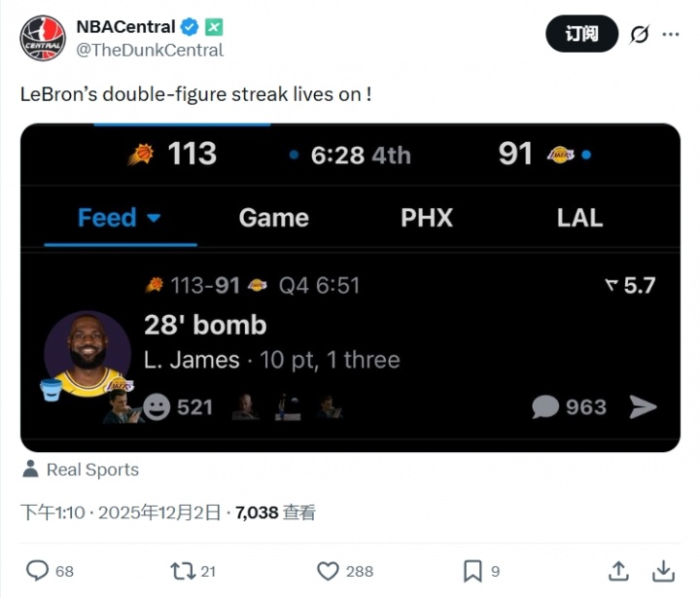Click the NBACentral profile avatar
This screenshot has height=598, width=700.
[42, 38]
